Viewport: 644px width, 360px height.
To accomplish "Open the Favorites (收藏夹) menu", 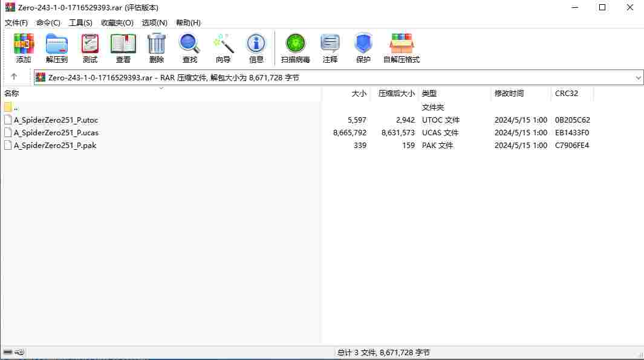I will [x=117, y=22].
